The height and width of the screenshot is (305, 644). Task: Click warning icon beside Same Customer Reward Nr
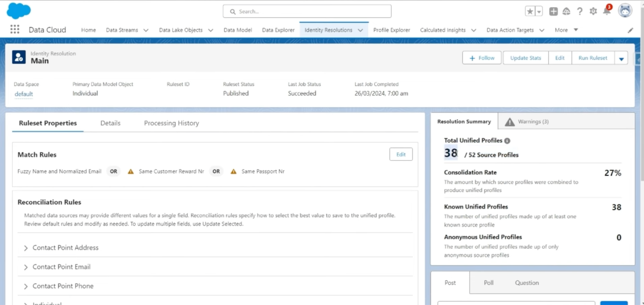point(131,172)
